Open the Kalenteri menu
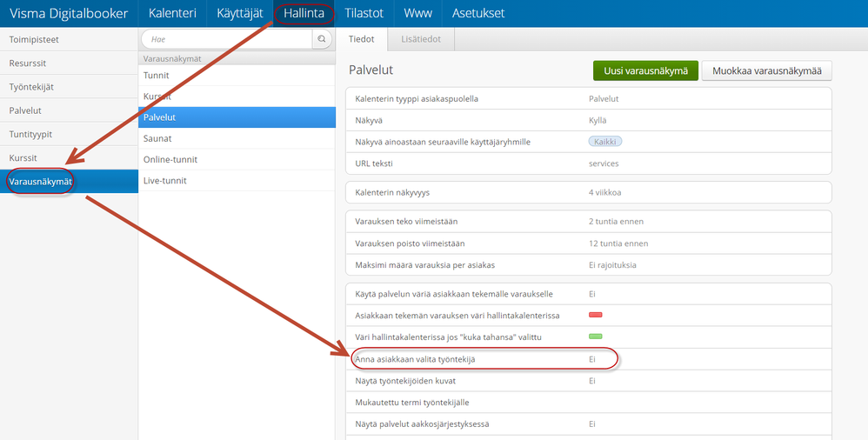 172,13
